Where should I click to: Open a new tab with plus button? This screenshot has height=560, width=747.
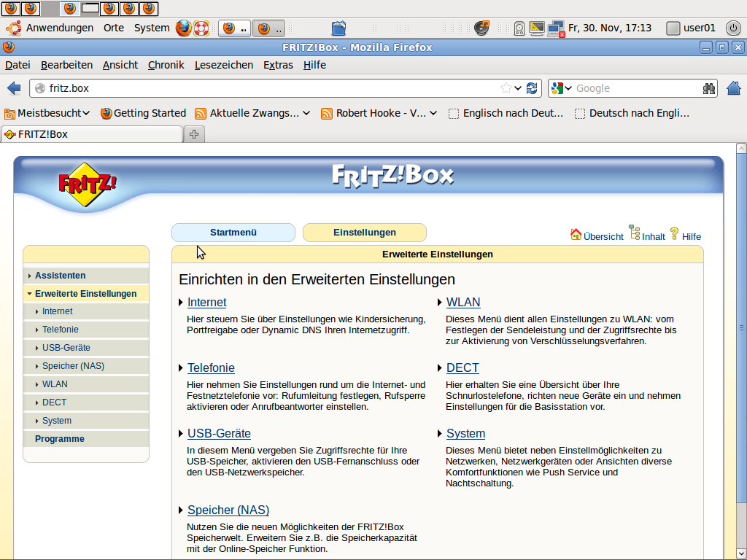[x=194, y=134]
